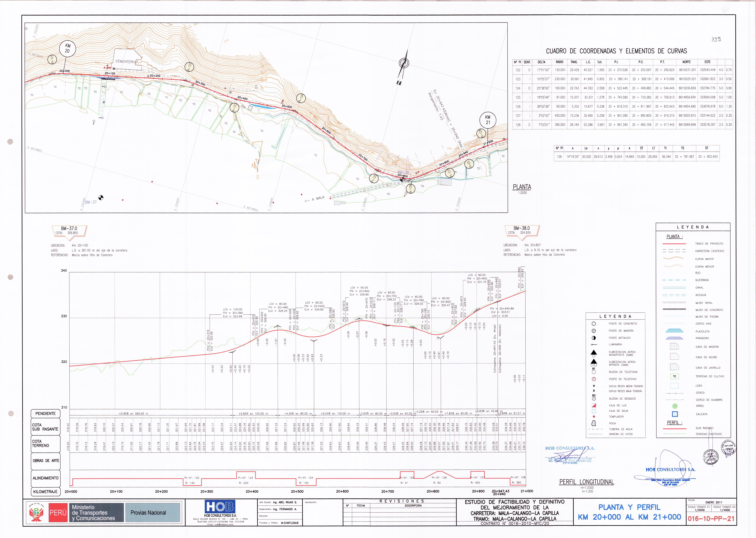Click the red PERÚ logo block
Image resolution: width=756 pixels, height=538 pixels.
[x=58, y=513]
